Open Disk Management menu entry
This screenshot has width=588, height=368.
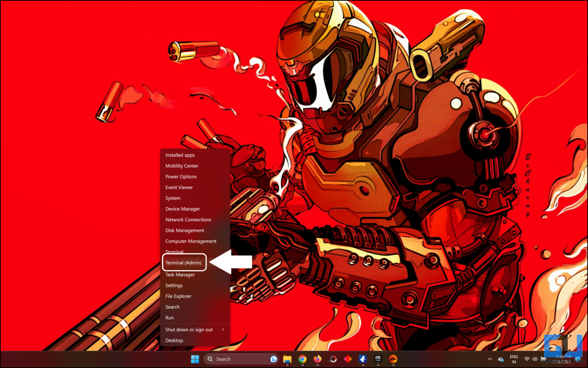(x=185, y=231)
